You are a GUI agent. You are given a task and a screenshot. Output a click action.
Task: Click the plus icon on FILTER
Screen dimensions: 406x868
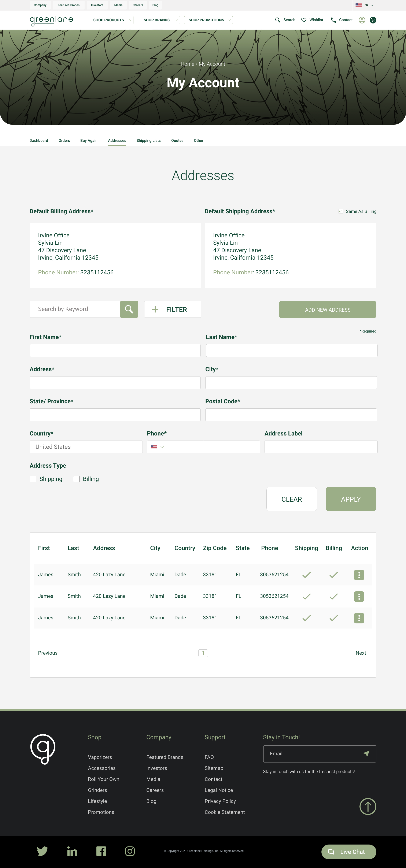tap(155, 309)
